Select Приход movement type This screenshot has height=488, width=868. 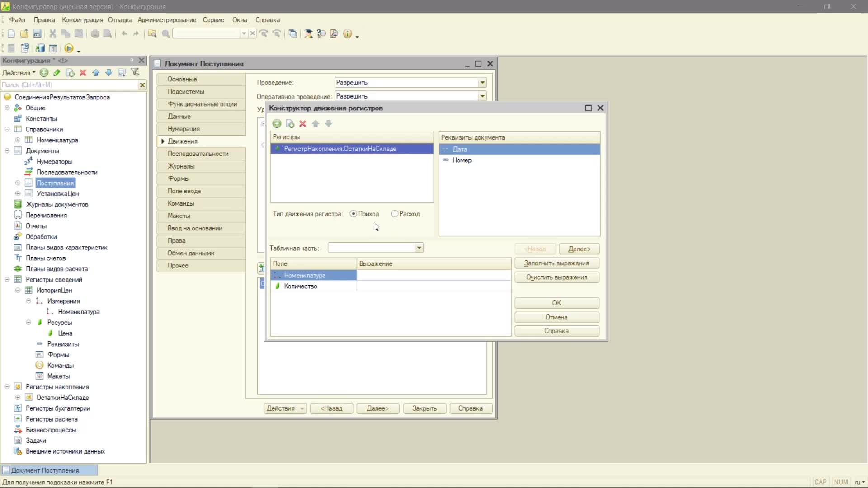364,214
